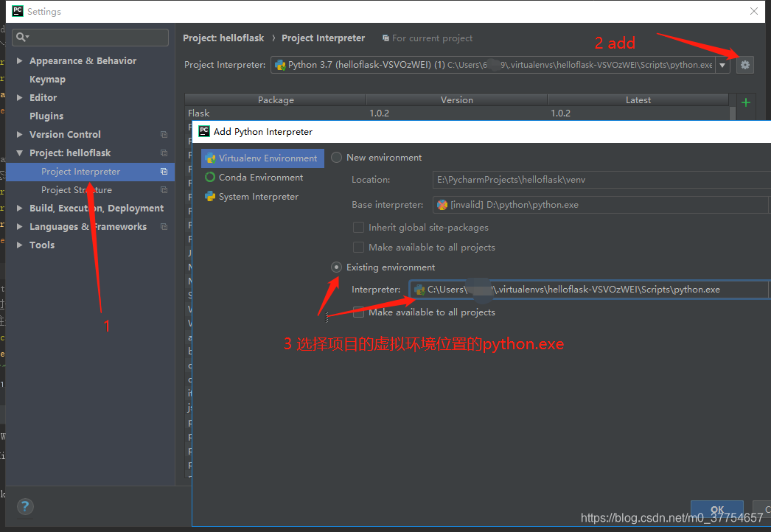Viewport: 771px width, 532px height.
Task: Click the packages table scrollbar
Action: (x=733, y=113)
